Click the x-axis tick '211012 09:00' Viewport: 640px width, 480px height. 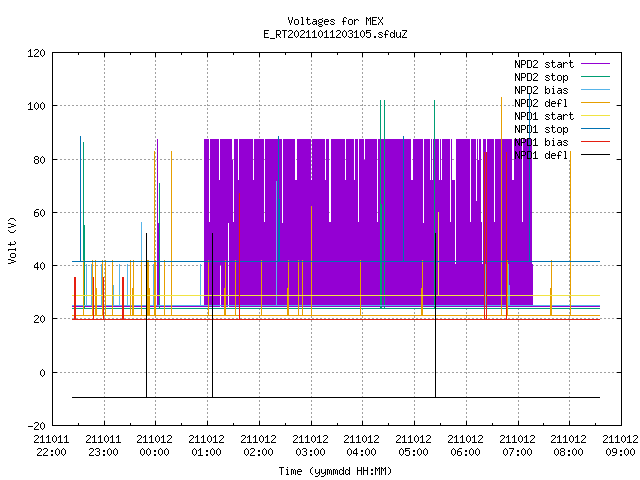620,446
